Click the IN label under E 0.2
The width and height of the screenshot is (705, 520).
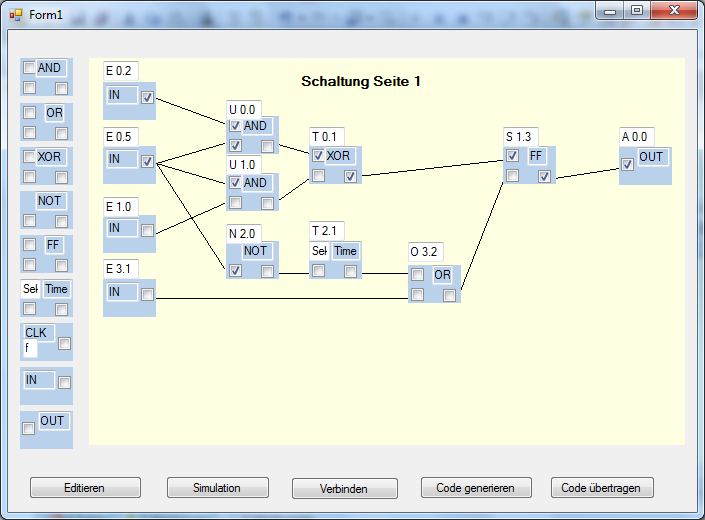point(121,95)
